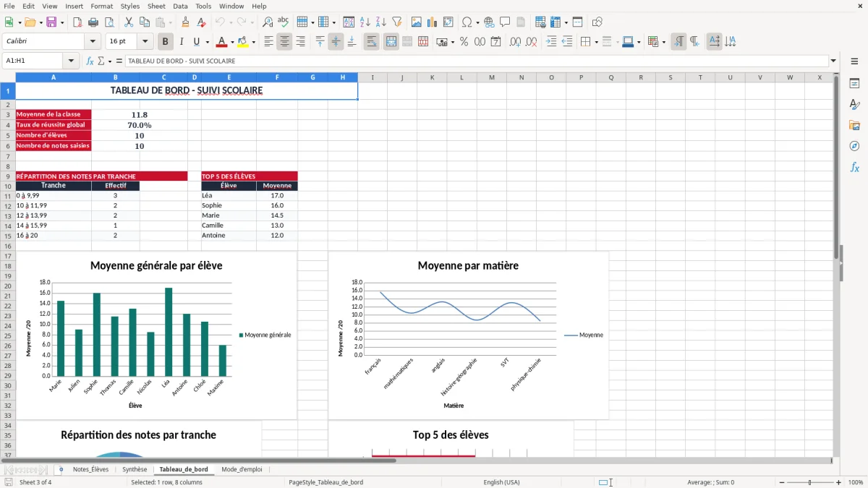Click the Copy icon
The width and height of the screenshot is (868, 488).
(145, 22)
